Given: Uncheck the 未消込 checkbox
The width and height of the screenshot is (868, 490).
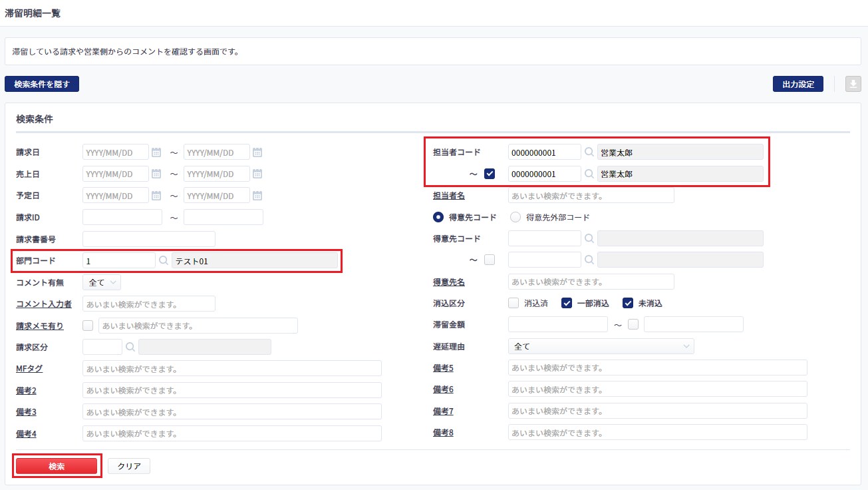Looking at the screenshot, I should coord(628,303).
